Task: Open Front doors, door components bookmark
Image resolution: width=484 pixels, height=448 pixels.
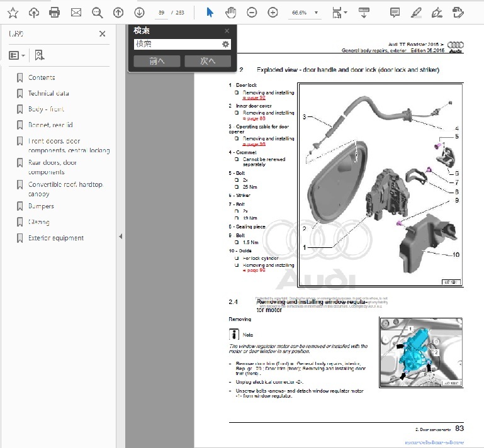Action: [x=69, y=145]
